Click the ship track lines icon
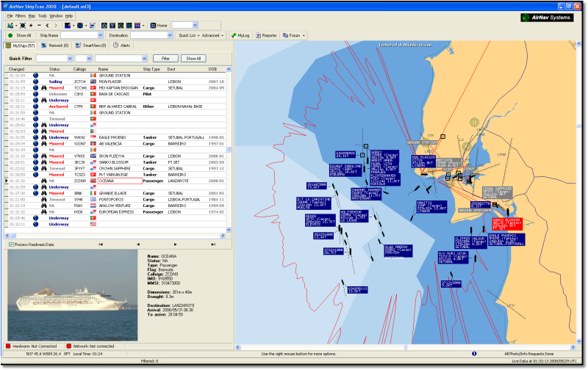 [93, 26]
